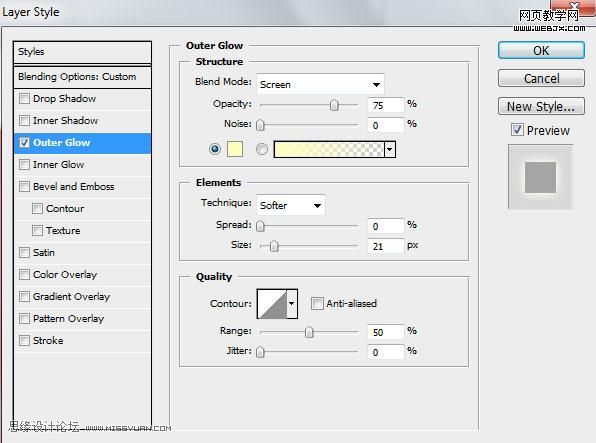This screenshot has height=443, width=596.
Task: Select the Gradient Overlay list label
Action: 71,297
